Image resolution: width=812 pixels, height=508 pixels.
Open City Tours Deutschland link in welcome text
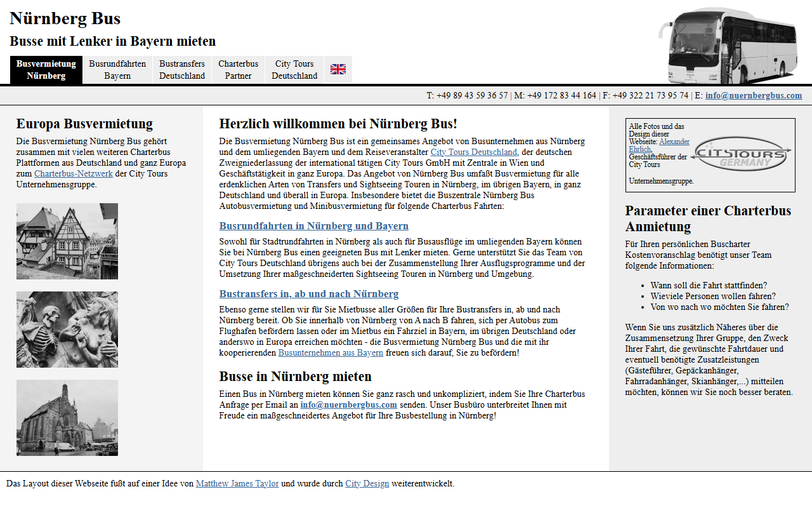pyautogui.click(x=474, y=152)
